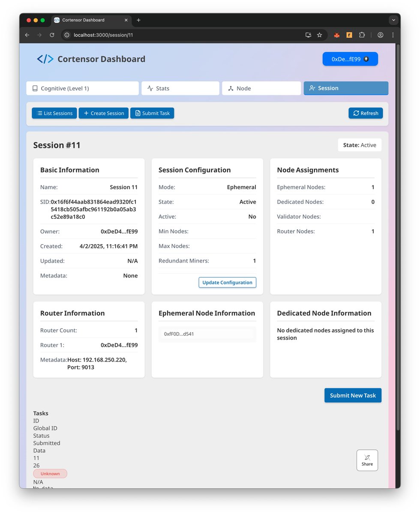Screen dimensions: 420x514
Task: Select the Session tab
Action: point(346,88)
